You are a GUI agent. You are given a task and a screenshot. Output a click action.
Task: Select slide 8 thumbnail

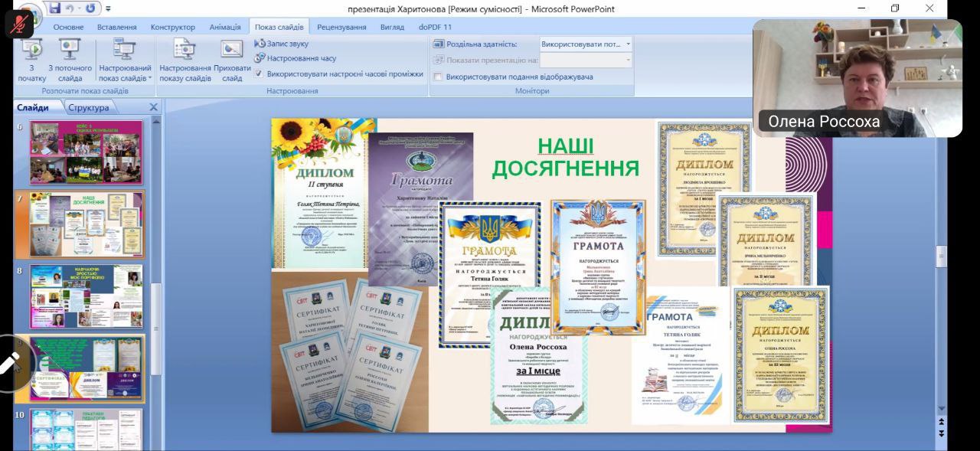(86, 296)
